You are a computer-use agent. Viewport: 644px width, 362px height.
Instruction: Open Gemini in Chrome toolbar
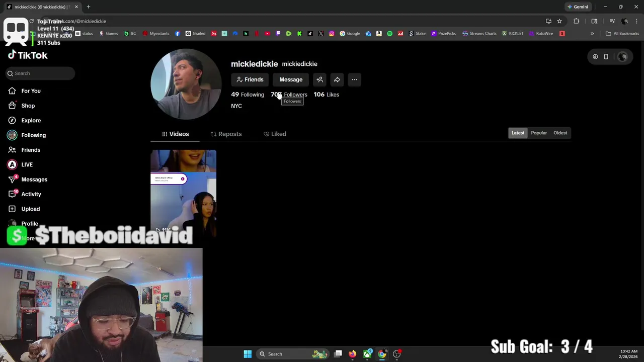(578, 7)
